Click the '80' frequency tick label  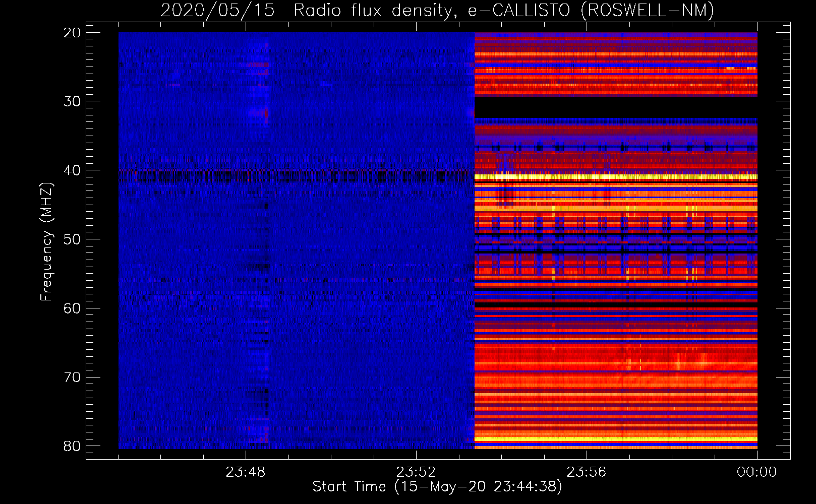72,446
